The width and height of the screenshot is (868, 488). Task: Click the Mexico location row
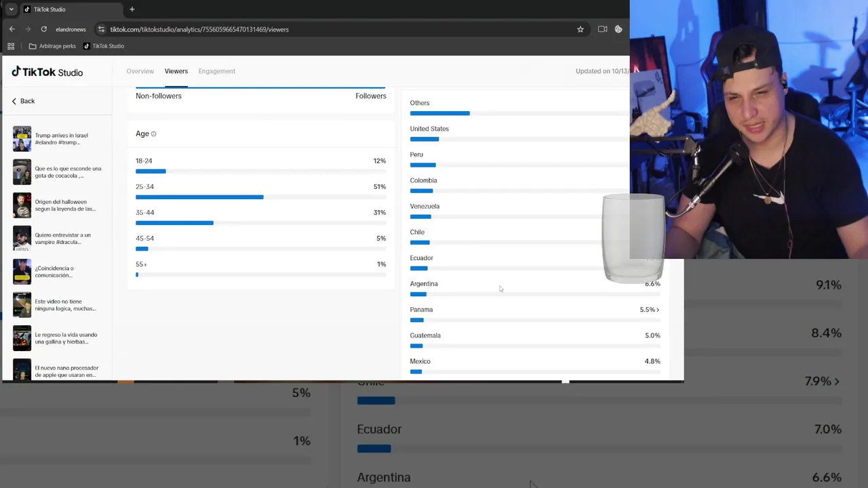(x=535, y=366)
